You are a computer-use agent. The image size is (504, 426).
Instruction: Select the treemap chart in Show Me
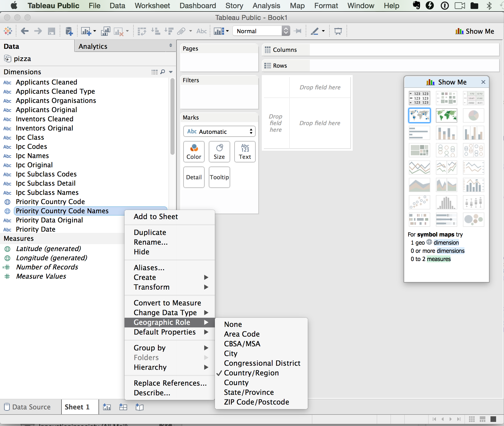(420, 150)
